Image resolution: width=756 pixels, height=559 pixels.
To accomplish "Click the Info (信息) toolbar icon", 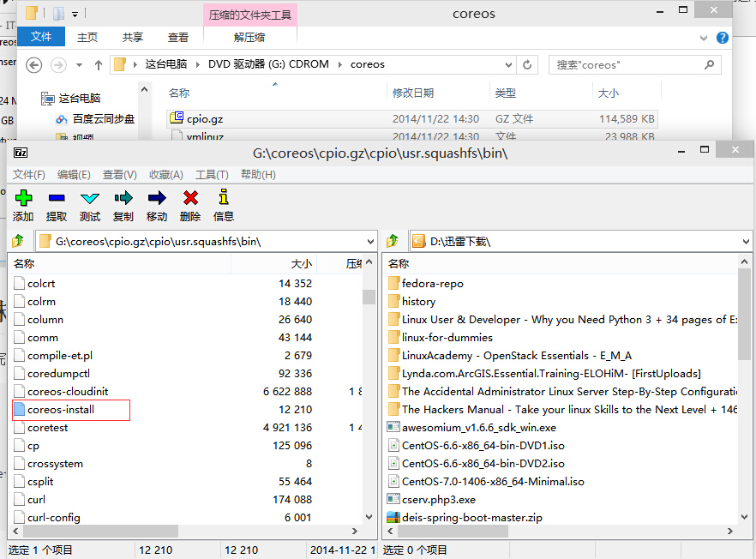I will 223,197.
